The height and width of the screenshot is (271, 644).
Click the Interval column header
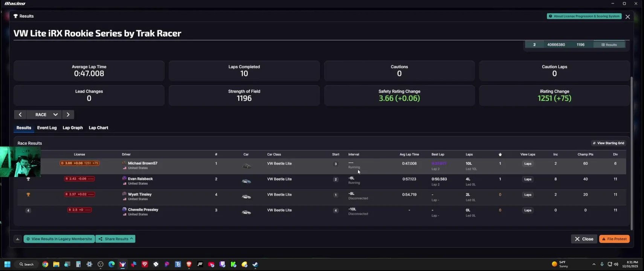[x=354, y=154]
